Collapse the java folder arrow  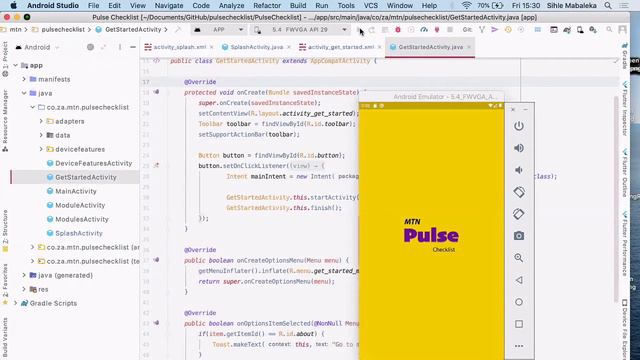(x=24, y=93)
